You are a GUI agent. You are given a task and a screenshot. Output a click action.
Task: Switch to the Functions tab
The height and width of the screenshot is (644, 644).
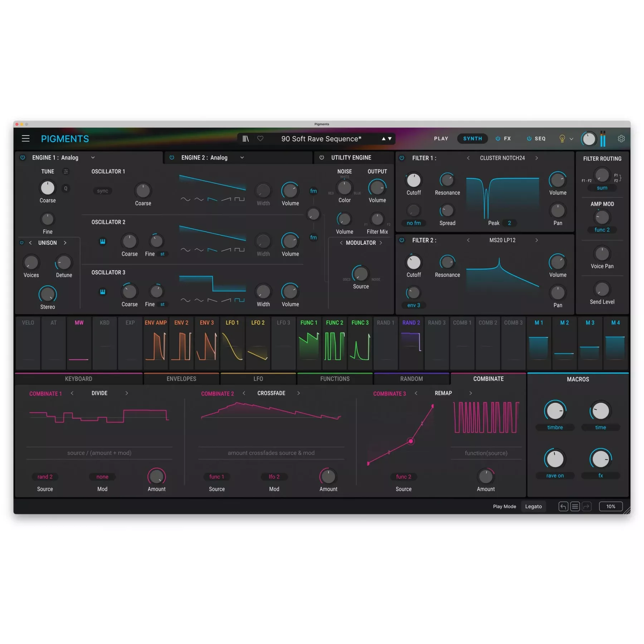[x=335, y=379]
